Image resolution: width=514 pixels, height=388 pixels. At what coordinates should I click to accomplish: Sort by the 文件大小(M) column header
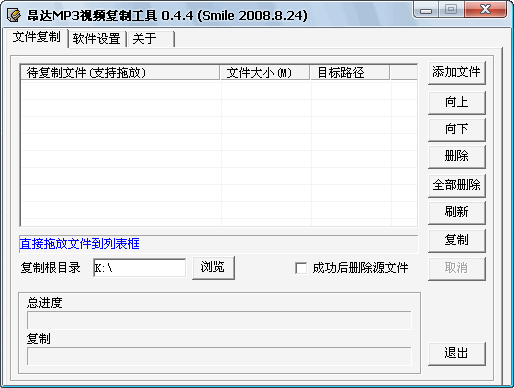pyautogui.click(x=265, y=73)
